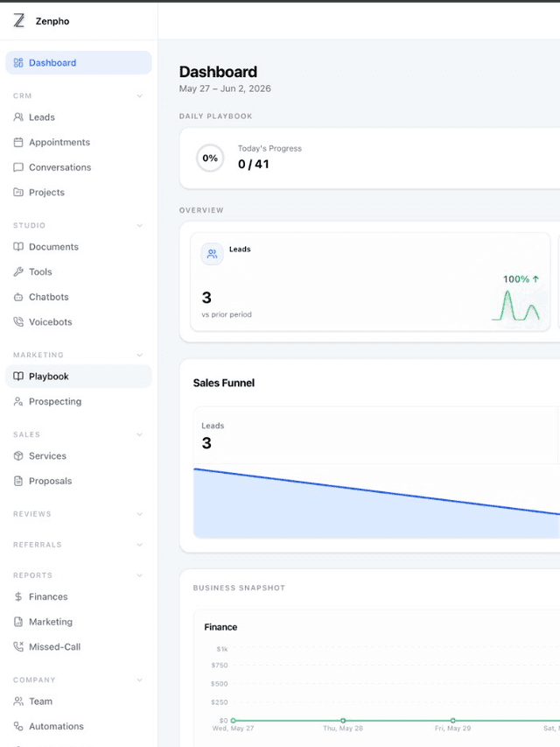Collapse the Marketing section chevron
The width and height of the screenshot is (560, 747).
[x=139, y=355]
